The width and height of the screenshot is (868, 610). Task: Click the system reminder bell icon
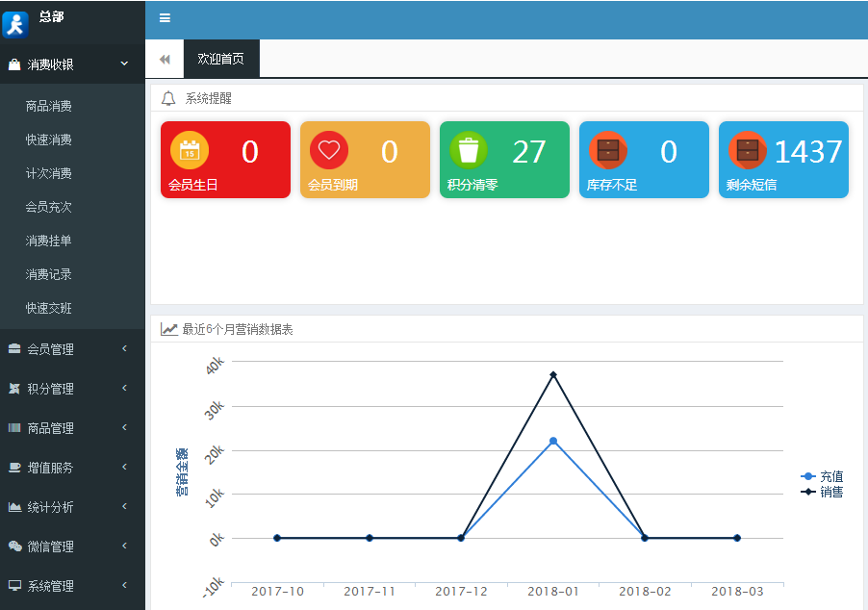click(x=168, y=98)
